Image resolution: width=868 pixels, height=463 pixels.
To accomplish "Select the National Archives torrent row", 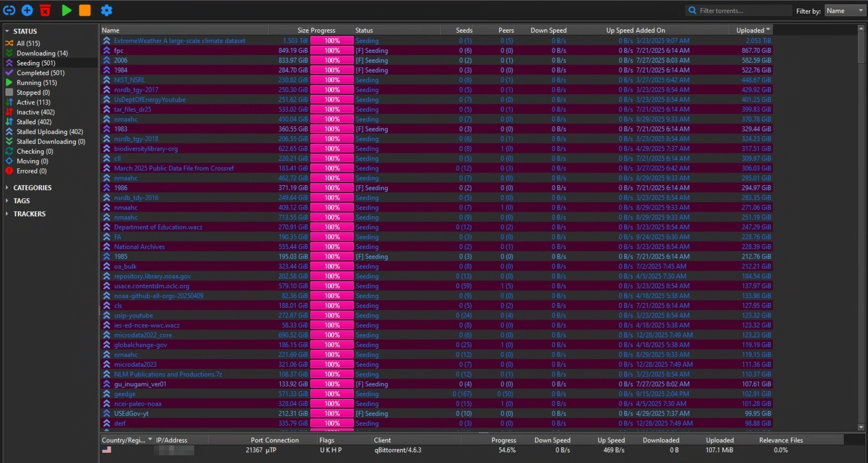I will (139, 247).
